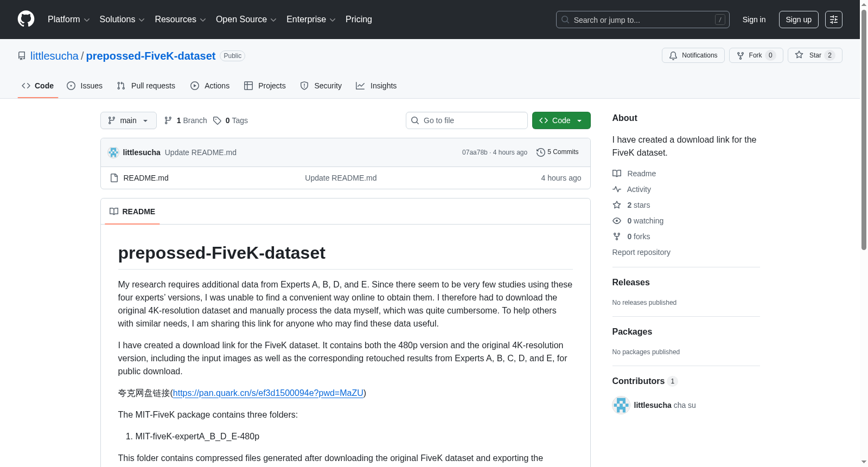Switch to the Code tab
Screen dimensions: 868x467
point(38,86)
